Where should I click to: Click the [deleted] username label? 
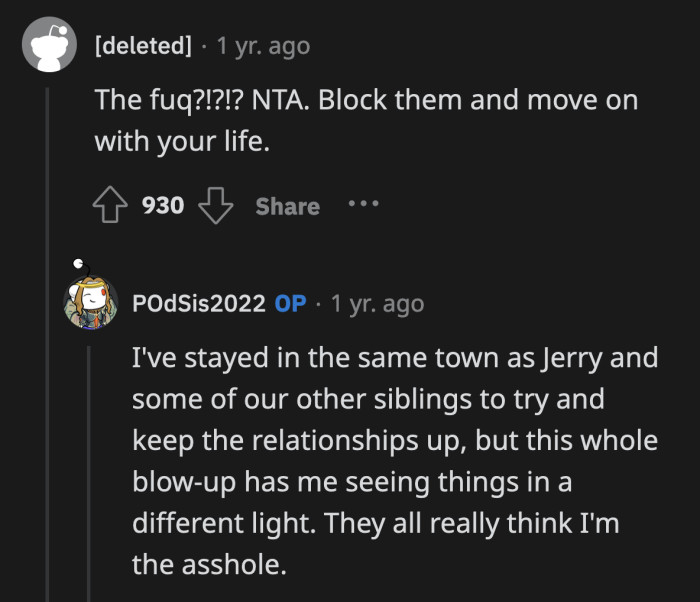(145, 46)
